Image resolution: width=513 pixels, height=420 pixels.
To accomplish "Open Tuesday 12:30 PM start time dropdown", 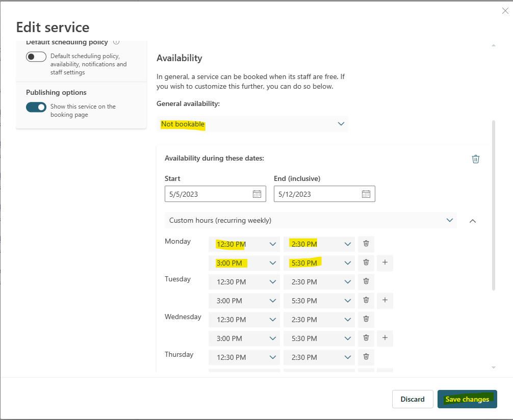I will click(244, 282).
